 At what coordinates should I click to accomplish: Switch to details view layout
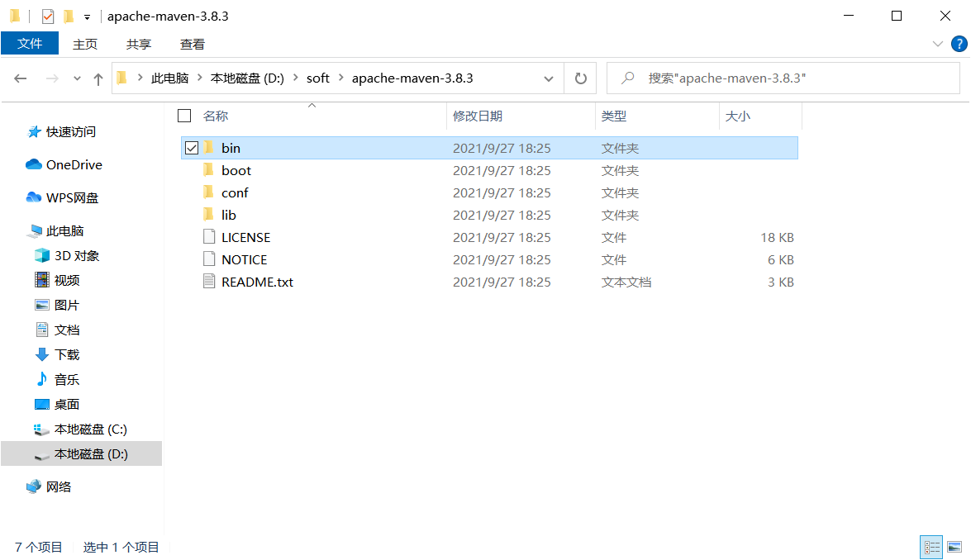point(931,547)
